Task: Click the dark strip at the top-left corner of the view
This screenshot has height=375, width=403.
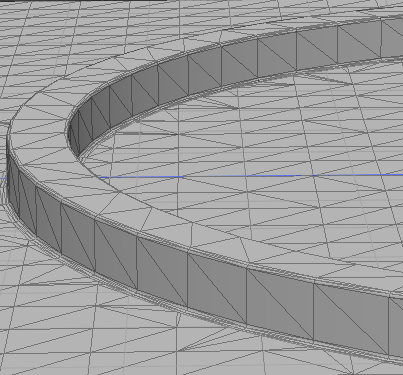Action: coord(83,1)
